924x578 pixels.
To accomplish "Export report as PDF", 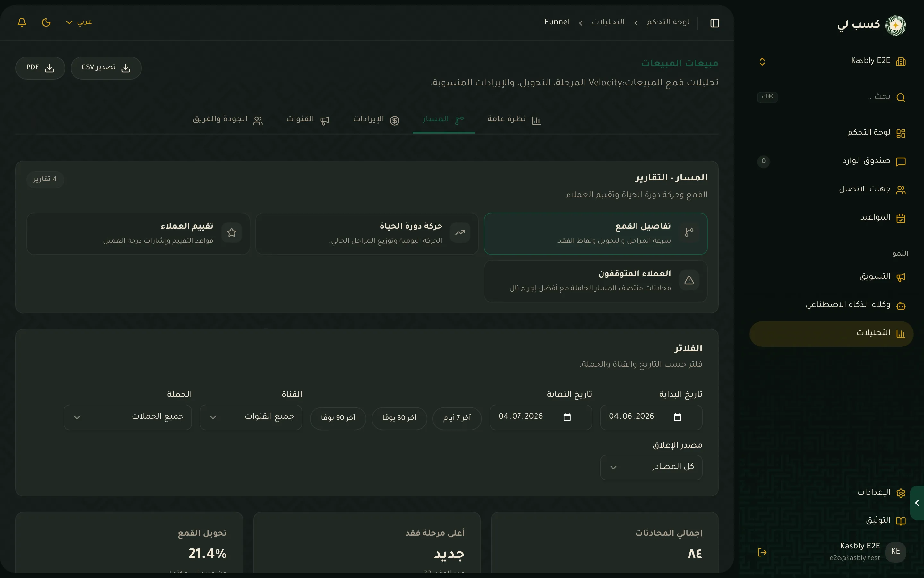I will (x=40, y=68).
